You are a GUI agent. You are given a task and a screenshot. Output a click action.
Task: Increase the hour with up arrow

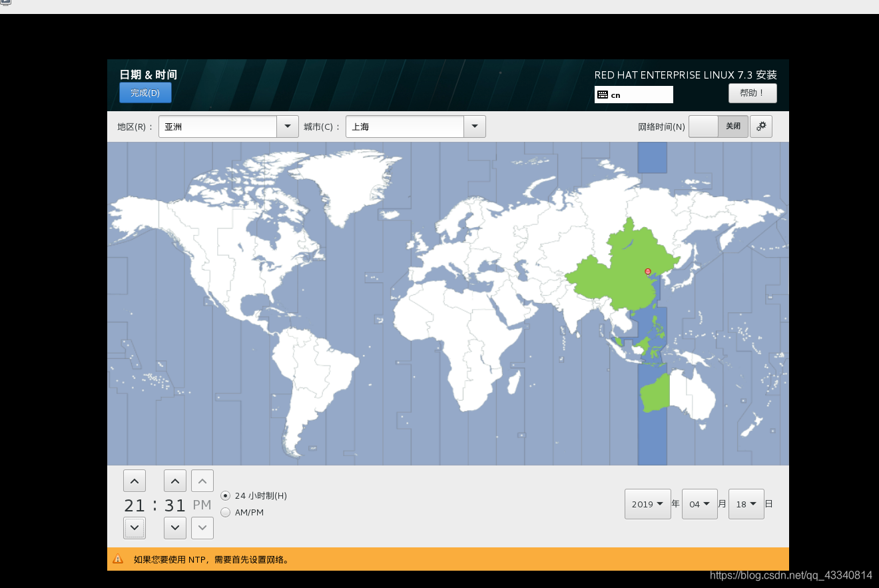tap(135, 481)
